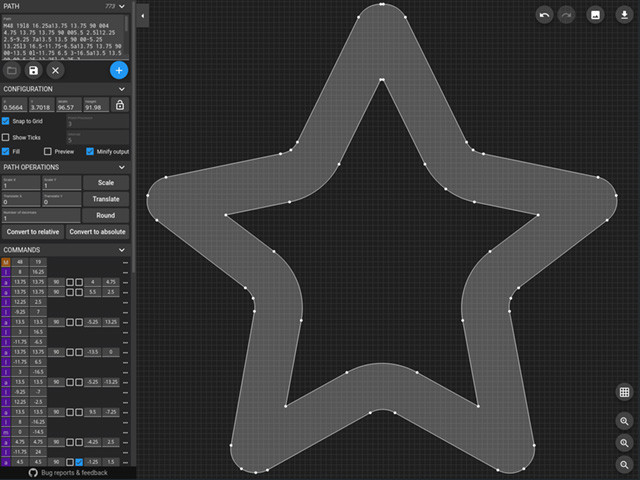Screen dimensions: 640x480
Task: Collapse the Path Operations section
Action: click(x=122, y=167)
